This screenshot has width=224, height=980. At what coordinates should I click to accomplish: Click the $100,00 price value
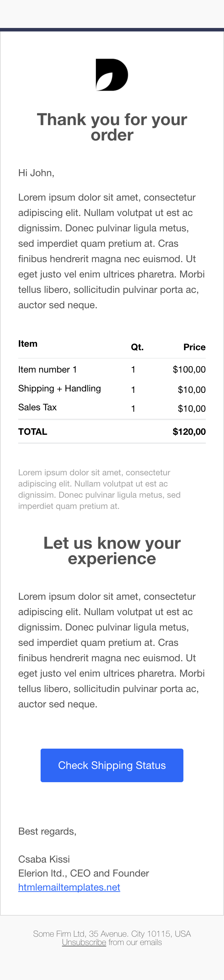(189, 369)
